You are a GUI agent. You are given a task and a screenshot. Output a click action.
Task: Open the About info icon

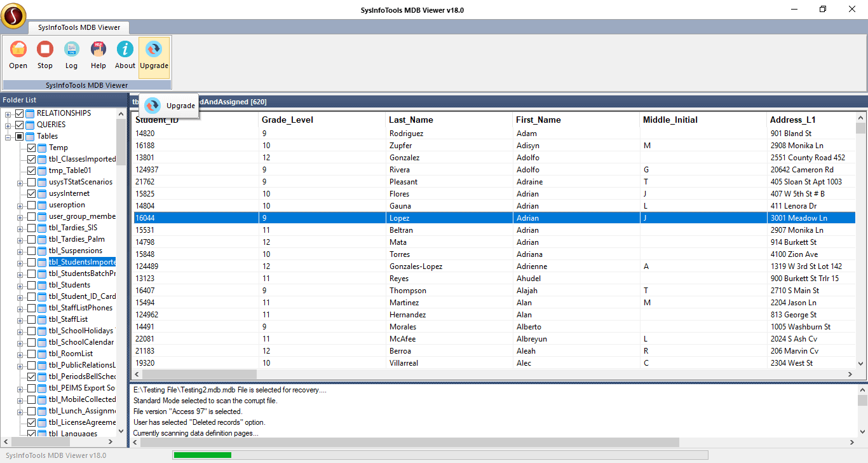pyautogui.click(x=125, y=50)
